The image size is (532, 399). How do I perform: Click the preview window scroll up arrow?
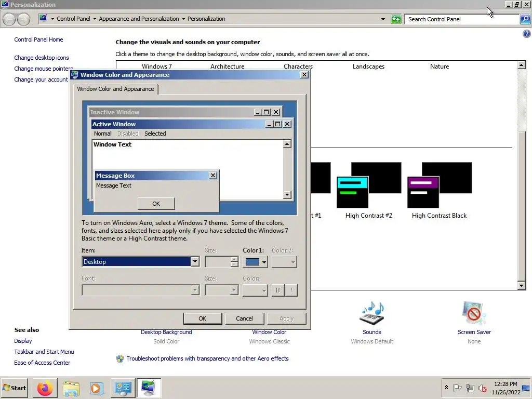click(287, 144)
